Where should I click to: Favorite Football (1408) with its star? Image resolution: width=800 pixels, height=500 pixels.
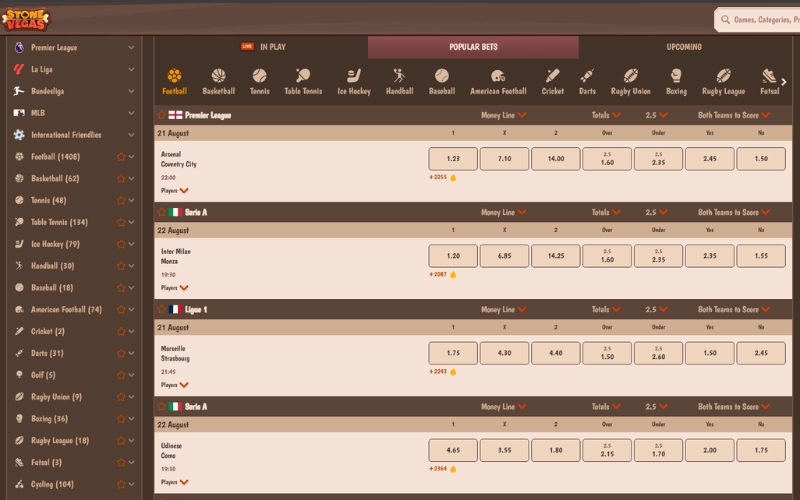click(121, 157)
